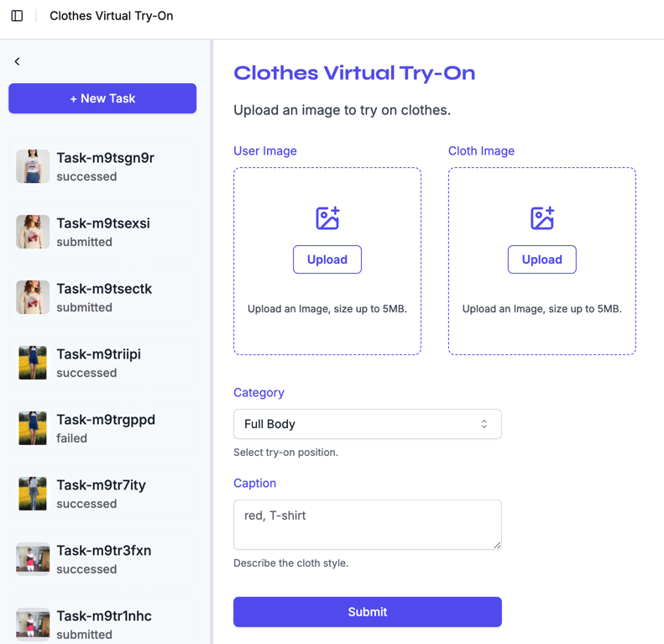The image size is (664, 644).
Task: Click the failed Task-m9trgppd thumbnail
Action: tap(33, 428)
